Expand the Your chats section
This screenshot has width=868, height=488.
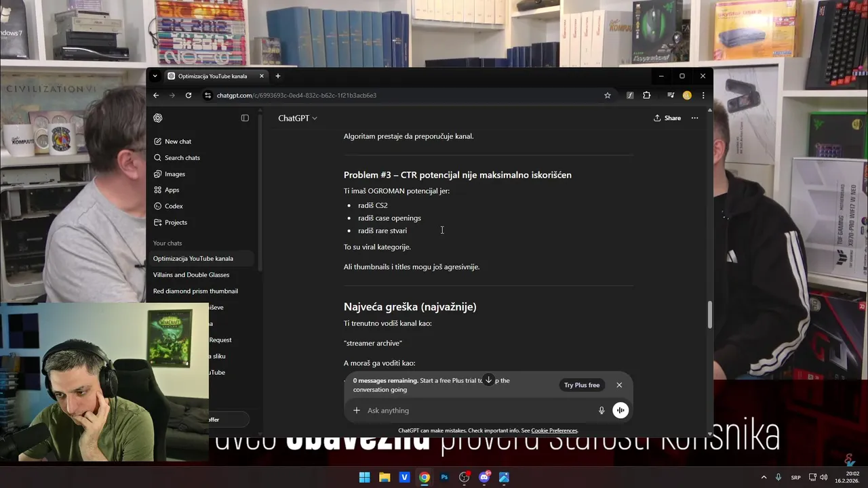tap(167, 243)
